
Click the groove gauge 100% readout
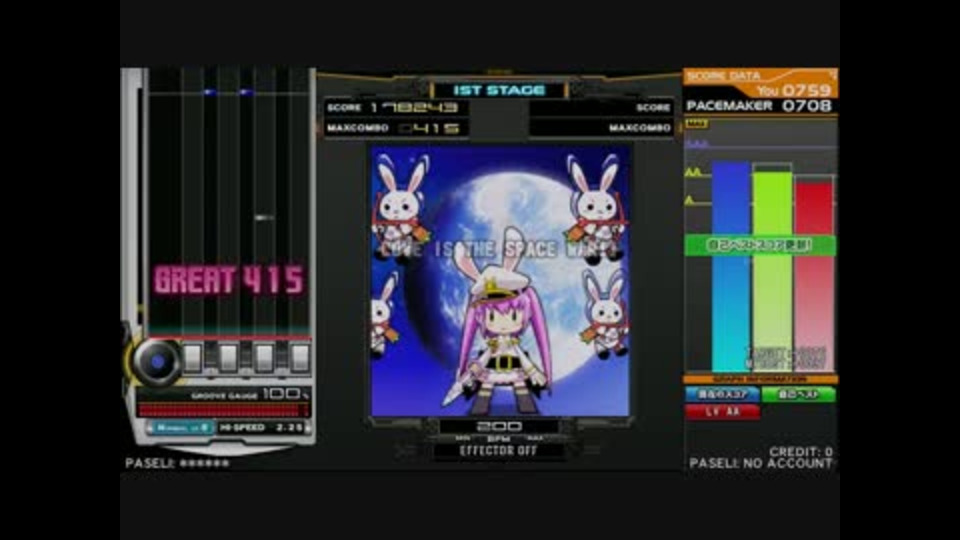(x=285, y=394)
